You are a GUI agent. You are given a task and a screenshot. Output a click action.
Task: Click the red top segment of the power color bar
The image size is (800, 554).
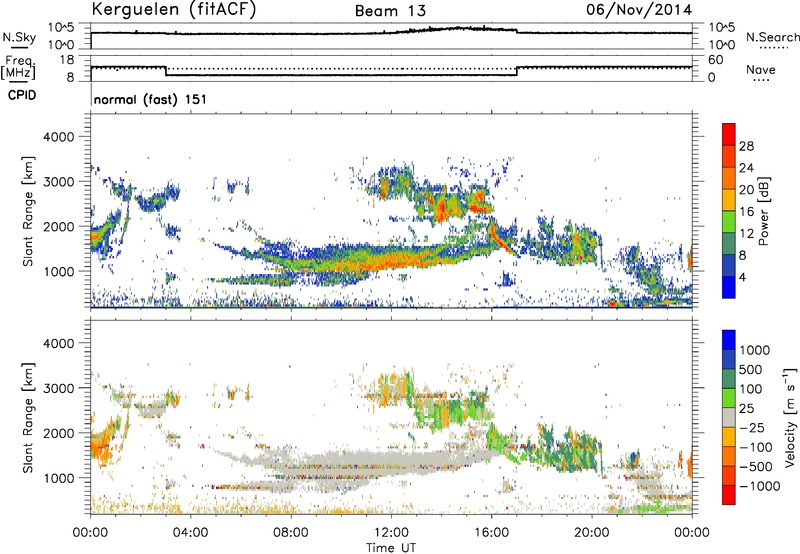(729, 135)
